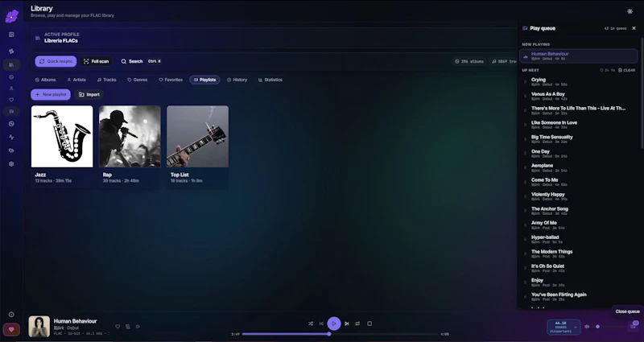This screenshot has height=342, width=644.
Task: Open the Jazz playlist thumbnail
Action: [62, 136]
